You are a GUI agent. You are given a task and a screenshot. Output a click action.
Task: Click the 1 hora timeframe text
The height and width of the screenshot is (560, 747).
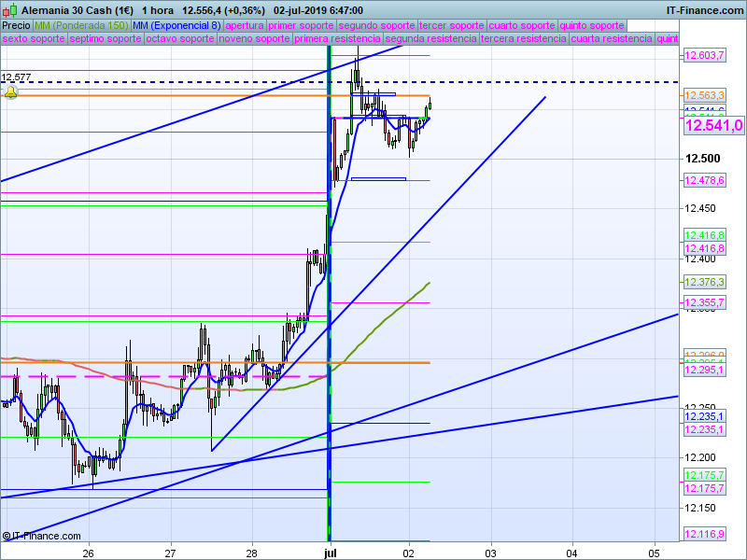pyautogui.click(x=157, y=10)
